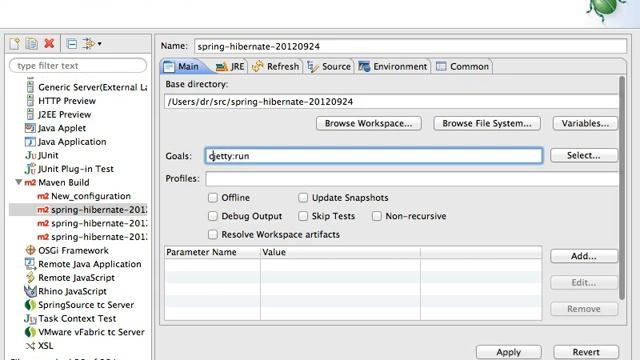The width and height of the screenshot is (640, 360).
Task: Toggle the Debug Output checkbox
Action: tap(213, 216)
